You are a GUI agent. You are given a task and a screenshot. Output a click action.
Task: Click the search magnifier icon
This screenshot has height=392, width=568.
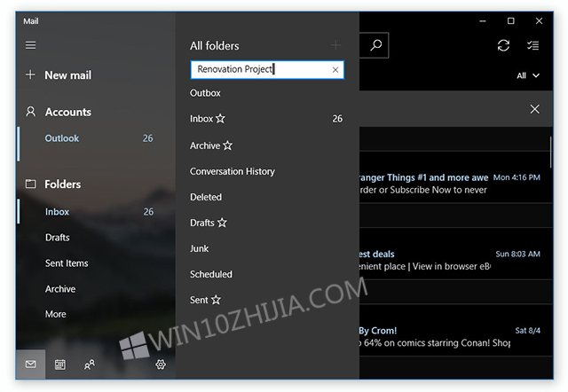376,45
